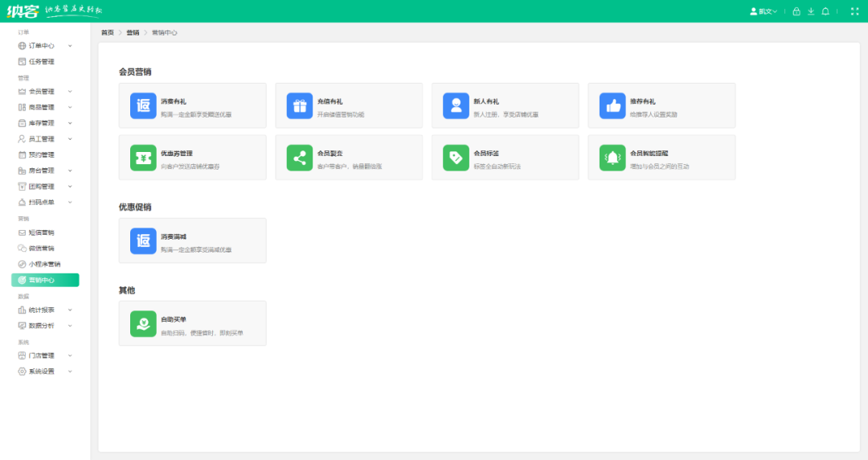Expand the 员工管理 chevron
The image size is (868, 460).
[x=70, y=139]
